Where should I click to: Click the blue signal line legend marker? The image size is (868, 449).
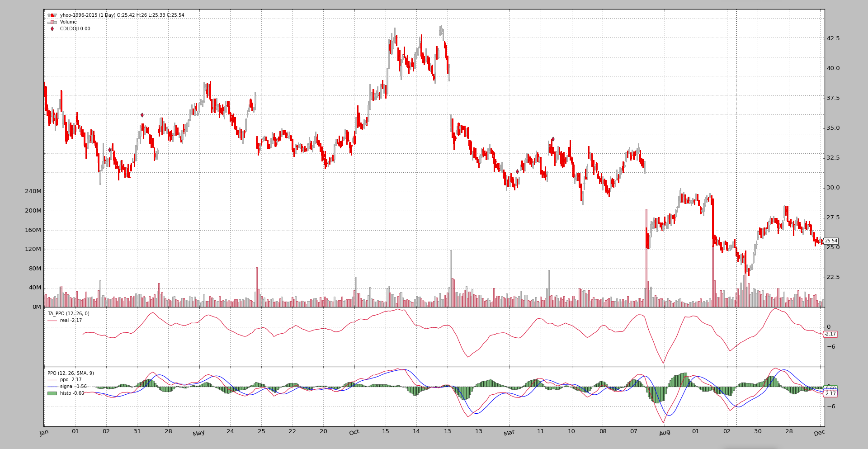pos(52,387)
